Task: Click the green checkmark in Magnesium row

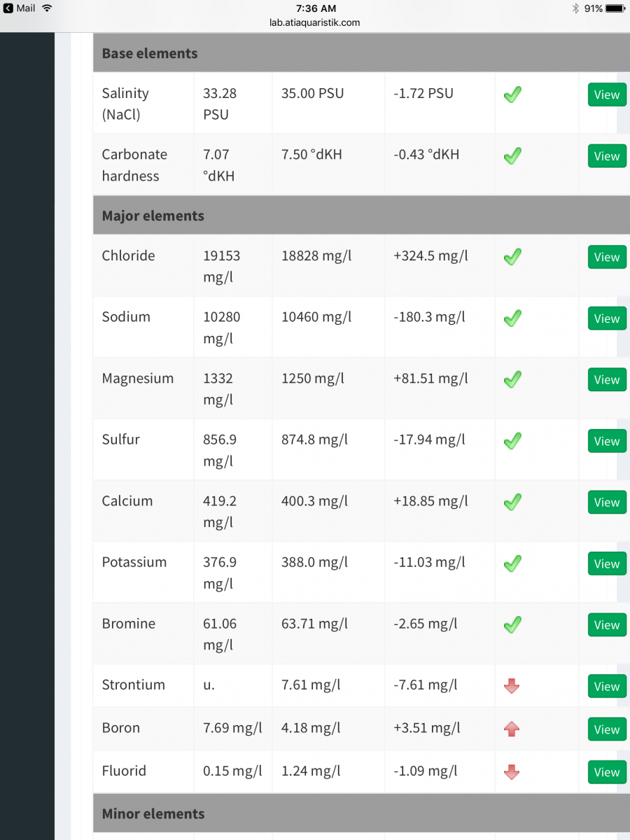Action: (x=512, y=379)
